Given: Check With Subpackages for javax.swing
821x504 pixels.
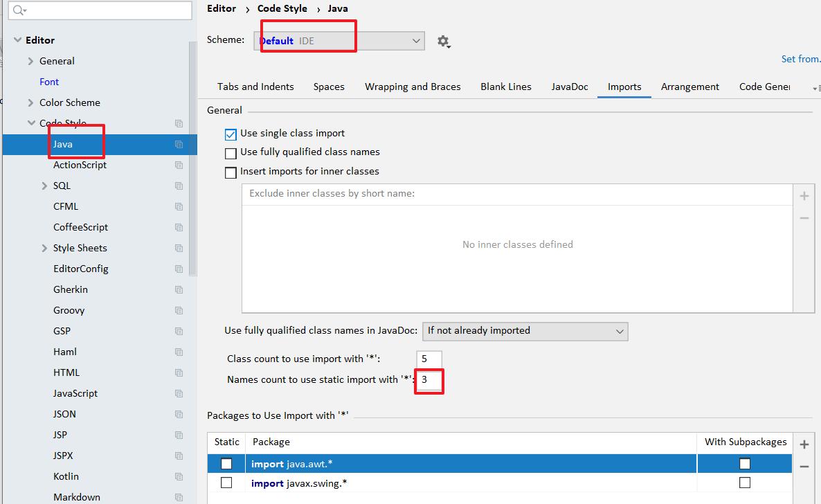Looking at the screenshot, I should [745, 483].
